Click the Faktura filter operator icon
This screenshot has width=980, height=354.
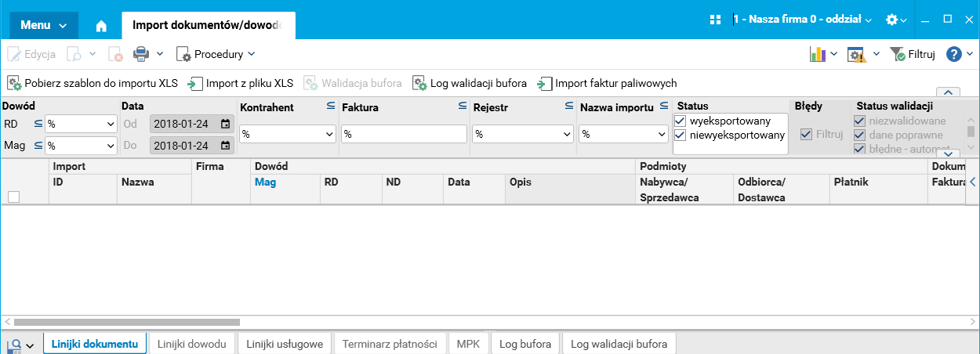click(x=463, y=106)
